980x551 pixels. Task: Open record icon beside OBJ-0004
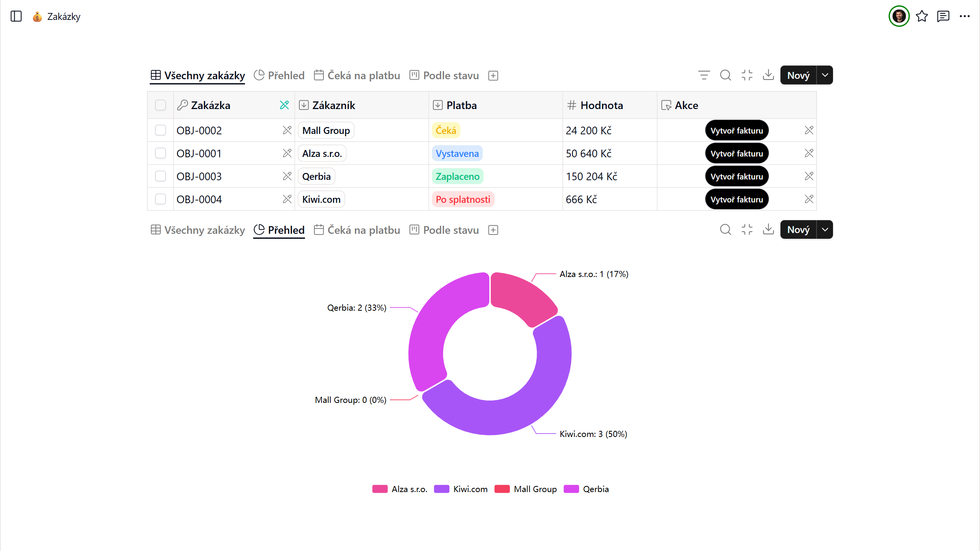[287, 199]
